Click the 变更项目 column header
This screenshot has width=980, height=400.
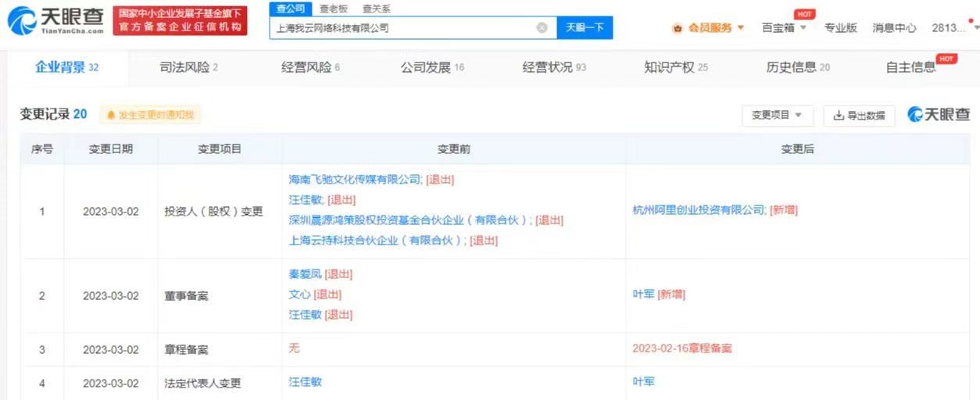click(x=220, y=148)
